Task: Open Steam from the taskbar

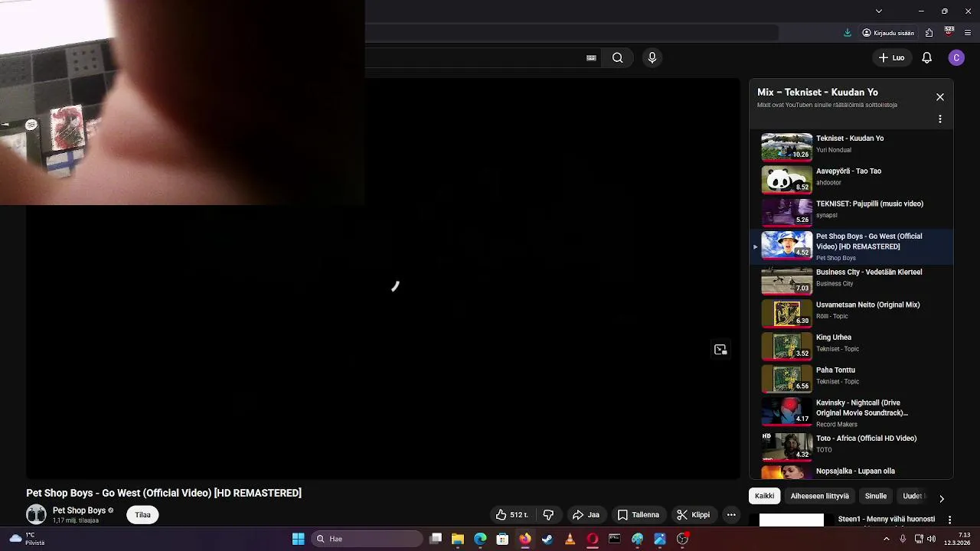Action: pos(547,539)
